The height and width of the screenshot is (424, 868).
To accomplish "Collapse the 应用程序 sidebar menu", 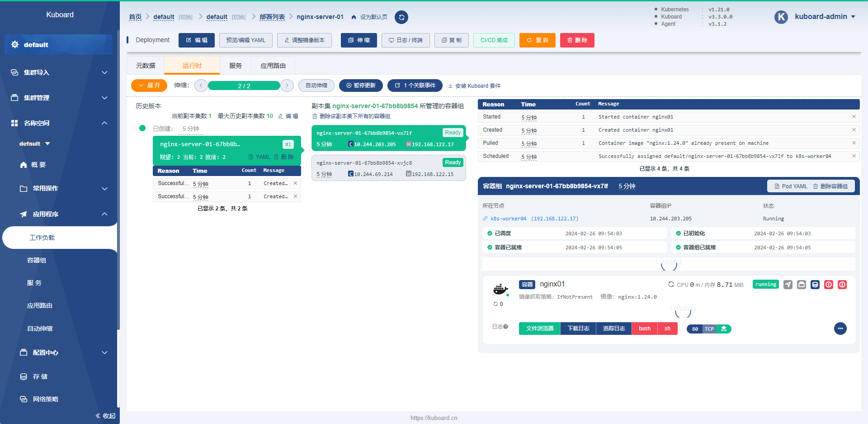I will [104, 214].
